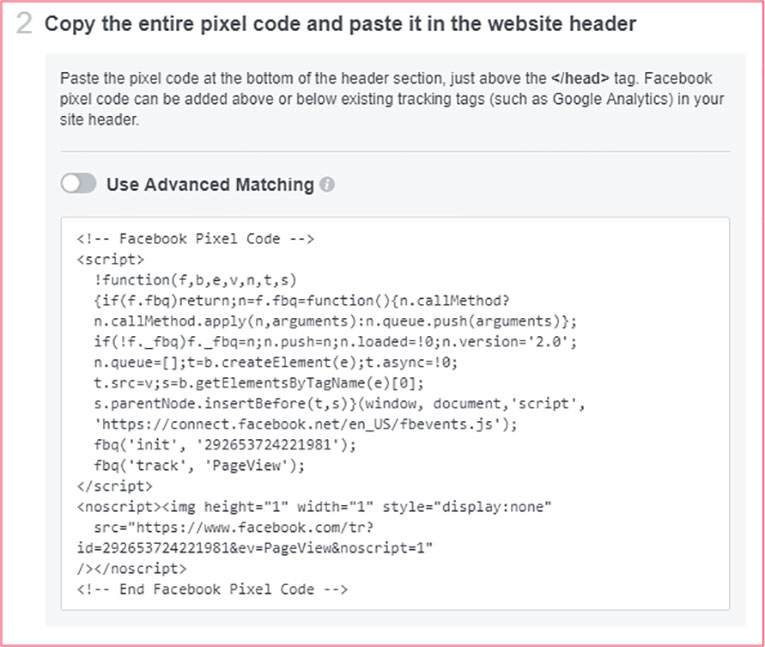Click the paste instructions paragraph

392,99
